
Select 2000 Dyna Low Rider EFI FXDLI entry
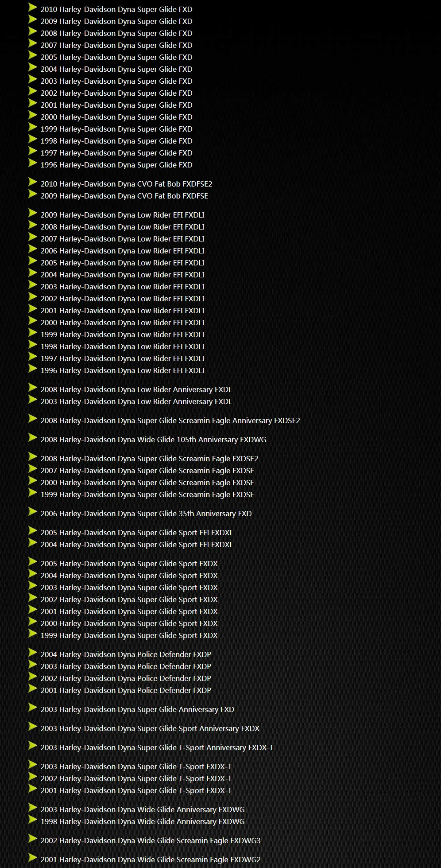pyautogui.click(x=123, y=323)
